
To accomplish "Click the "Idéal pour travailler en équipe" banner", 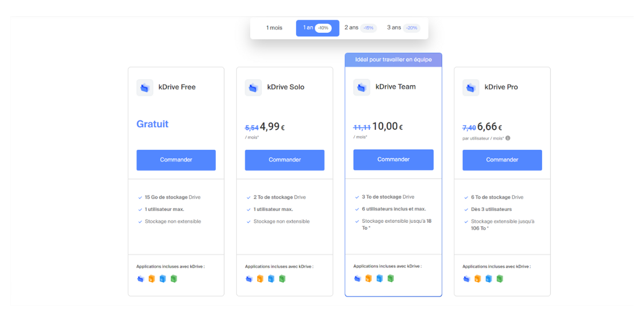I will [x=393, y=60].
